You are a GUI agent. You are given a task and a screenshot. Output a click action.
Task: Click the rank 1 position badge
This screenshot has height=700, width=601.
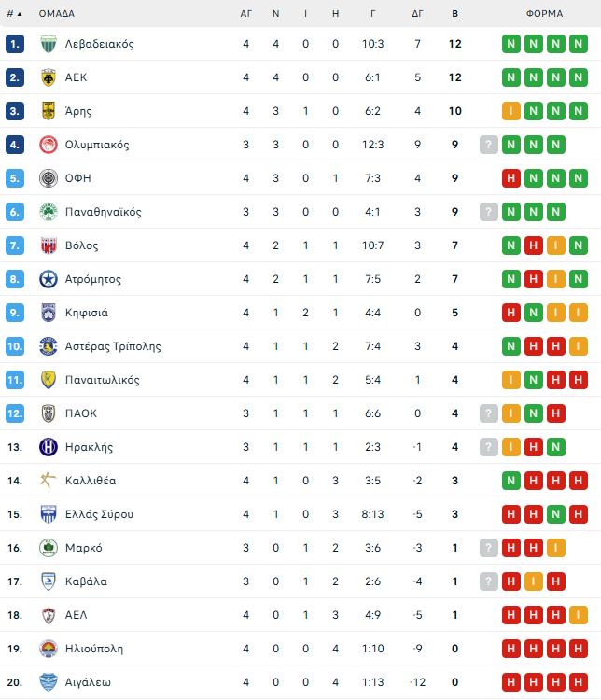14,44
